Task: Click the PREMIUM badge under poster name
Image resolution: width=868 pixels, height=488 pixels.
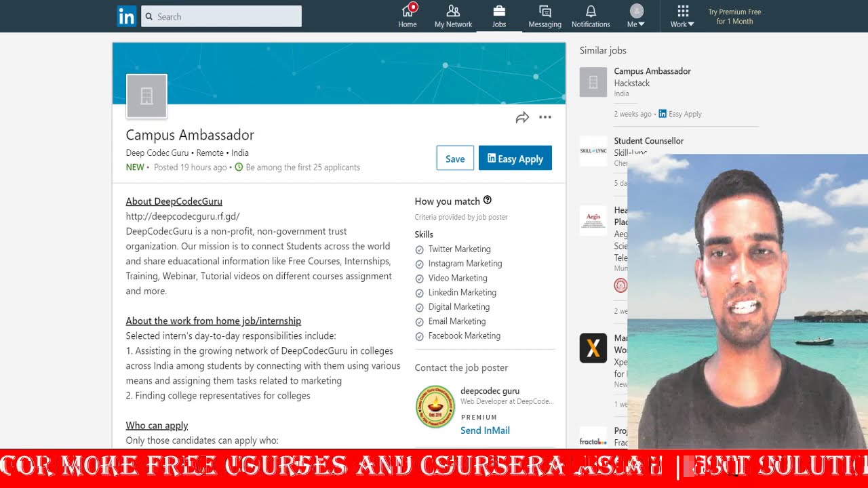Action: tap(479, 417)
